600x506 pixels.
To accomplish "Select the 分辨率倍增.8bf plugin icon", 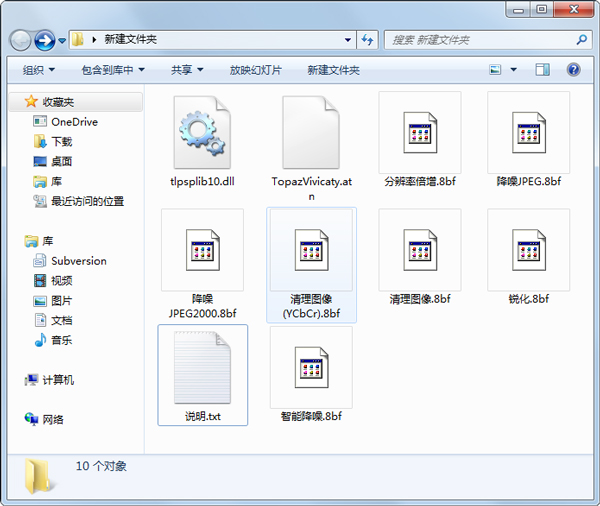I will click(420, 132).
